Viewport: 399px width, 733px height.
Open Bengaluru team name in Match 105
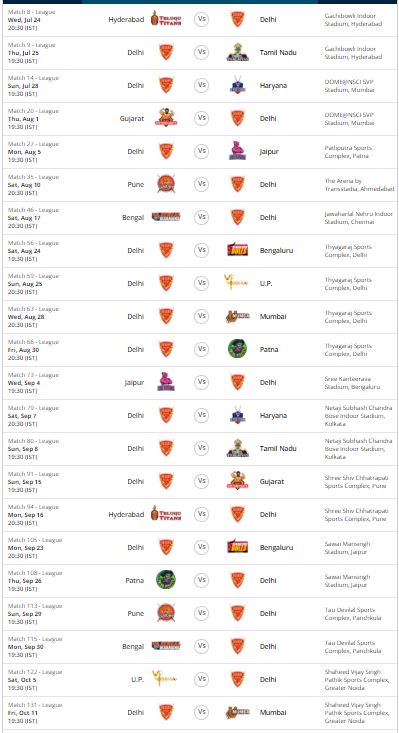pos(277,547)
